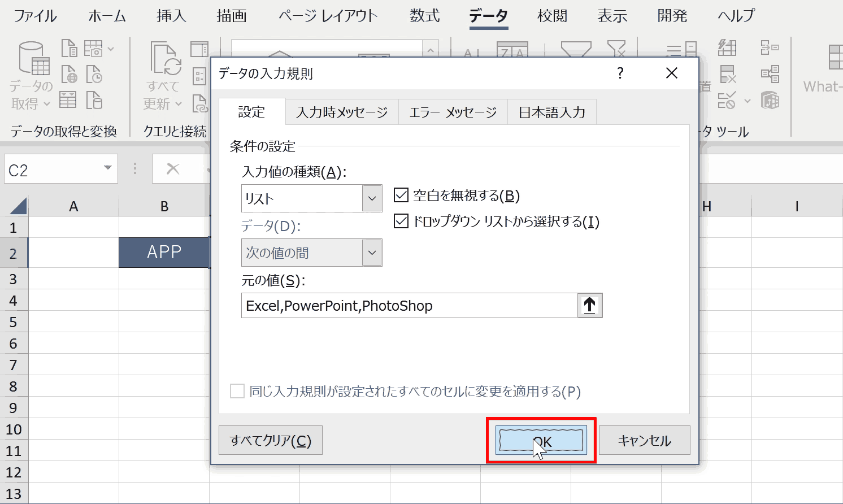Click the Flash Fill icon
Screen dimensions: 843x504
(727, 47)
